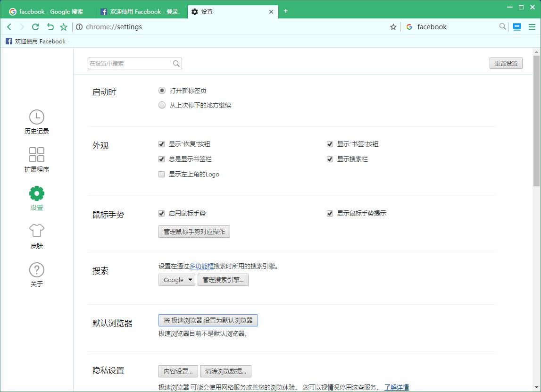This screenshot has height=392, width=541.
Task: Click 重置设置 button
Action: [x=506, y=64]
